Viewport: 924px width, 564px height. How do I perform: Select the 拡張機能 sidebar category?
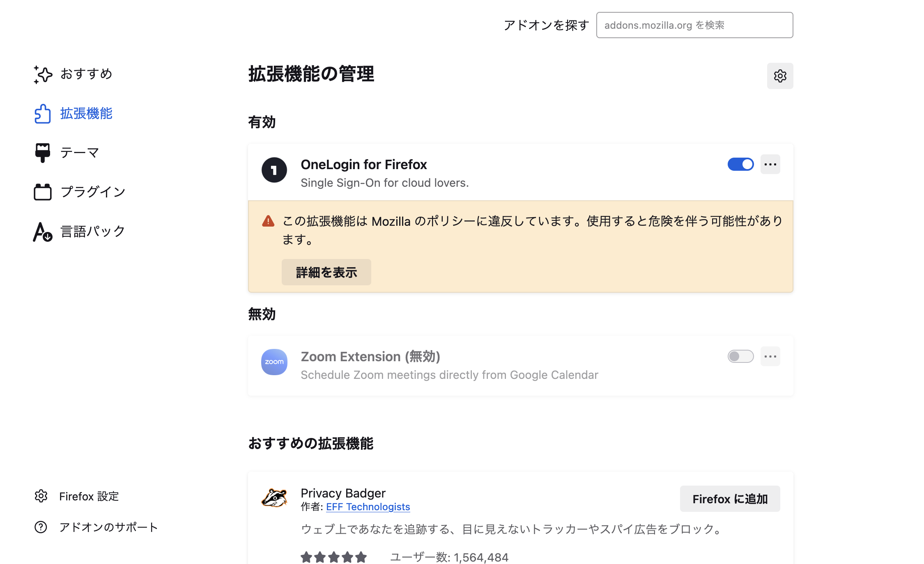click(x=73, y=113)
